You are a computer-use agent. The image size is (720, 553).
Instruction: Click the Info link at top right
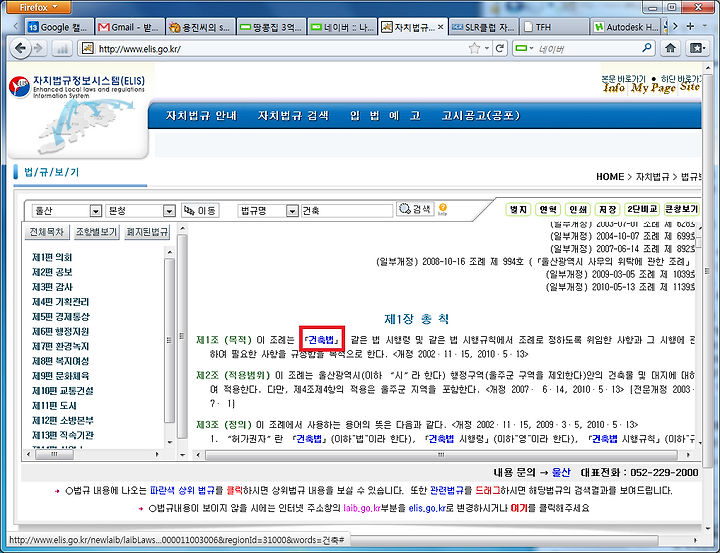(x=614, y=87)
